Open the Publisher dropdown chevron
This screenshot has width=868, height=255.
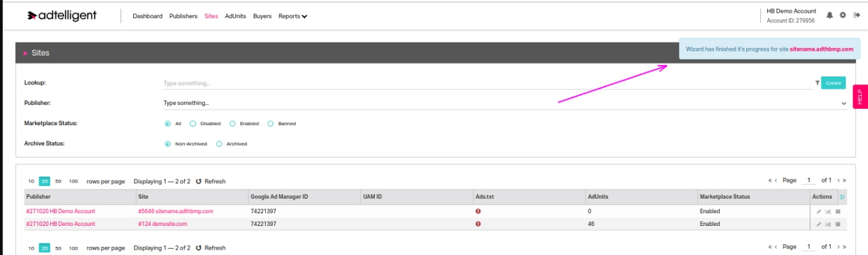(x=844, y=103)
